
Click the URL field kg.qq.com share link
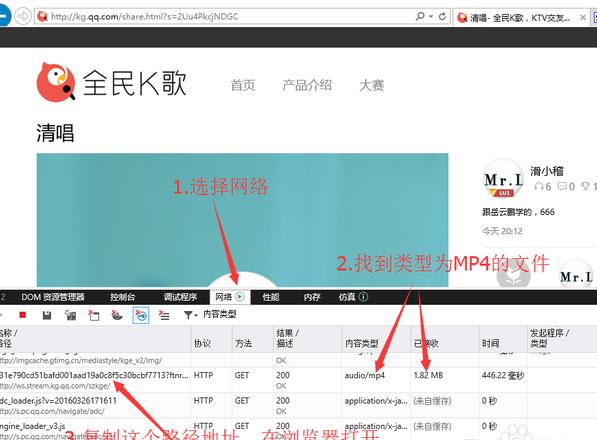tap(144, 16)
